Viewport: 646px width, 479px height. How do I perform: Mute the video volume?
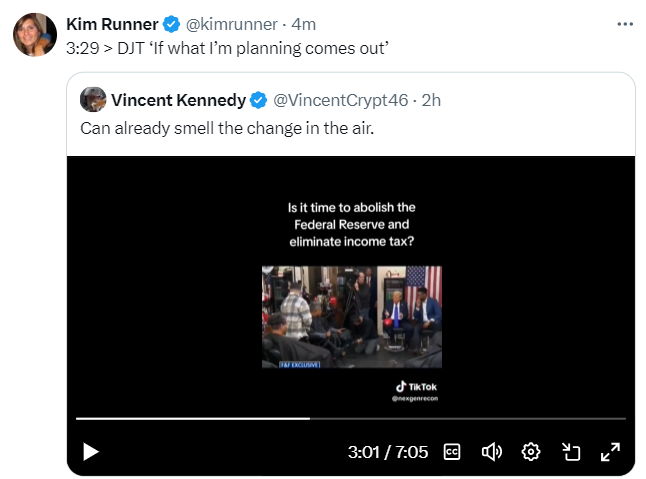pyautogui.click(x=491, y=452)
